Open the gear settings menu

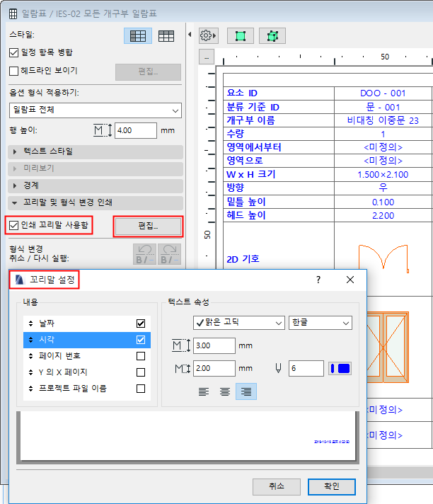click(x=209, y=35)
